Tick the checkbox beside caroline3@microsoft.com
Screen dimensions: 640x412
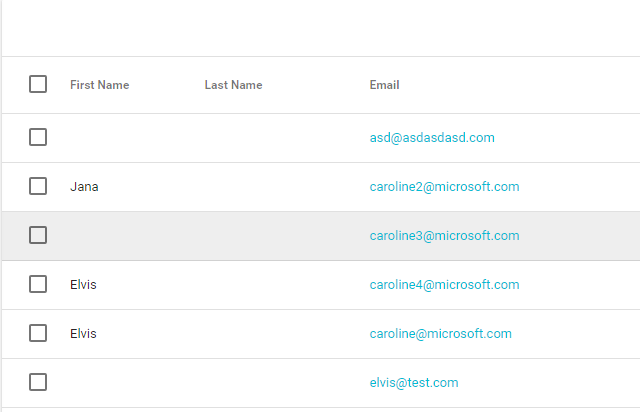click(x=38, y=235)
